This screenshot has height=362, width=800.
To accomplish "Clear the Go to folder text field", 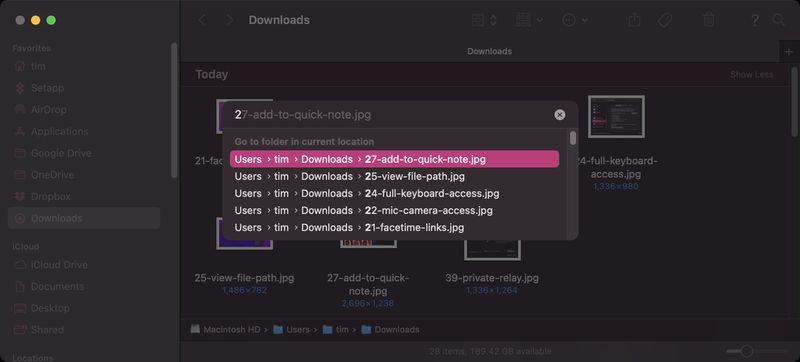I will 560,115.
